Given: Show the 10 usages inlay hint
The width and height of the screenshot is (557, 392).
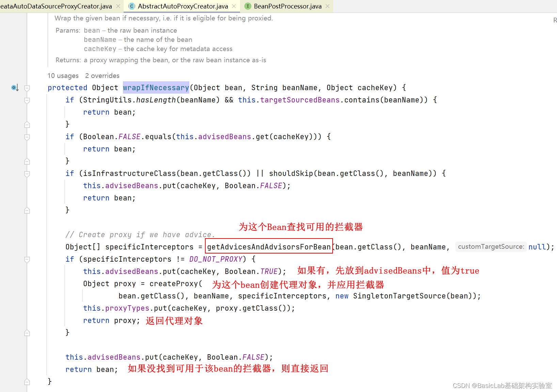Looking at the screenshot, I should click(x=63, y=76).
